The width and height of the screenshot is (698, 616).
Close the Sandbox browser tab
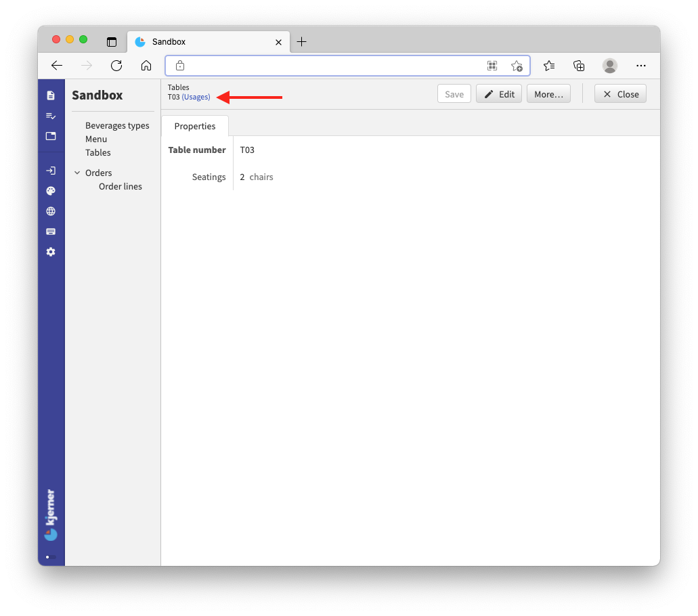coord(279,42)
